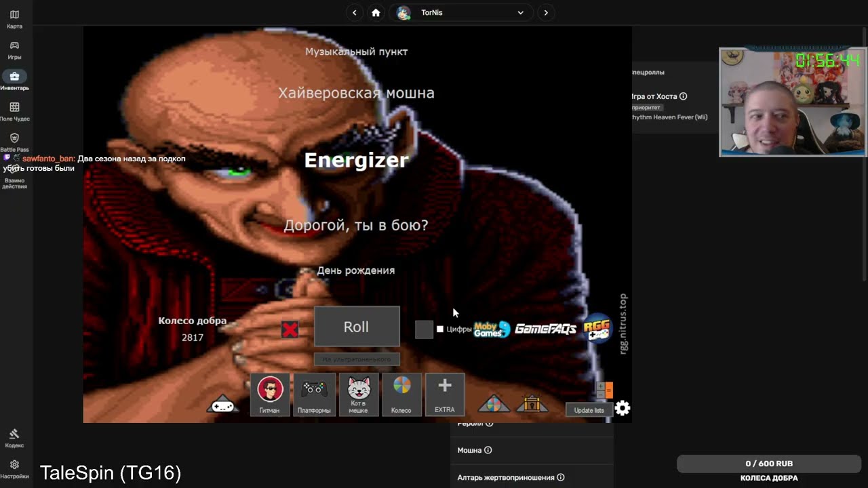
Task: Open the Игры games section
Action: [x=14, y=50]
